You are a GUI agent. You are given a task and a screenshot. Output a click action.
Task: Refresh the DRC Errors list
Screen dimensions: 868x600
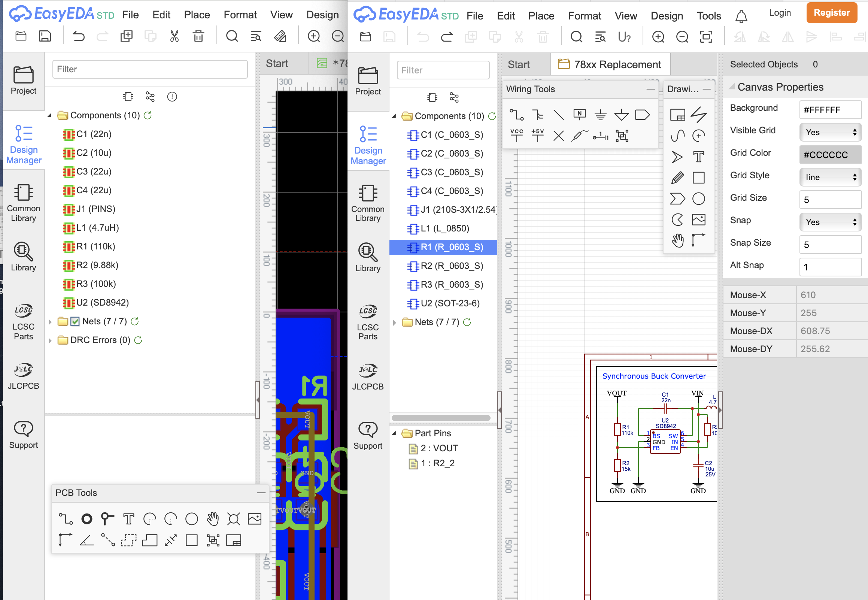(x=138, y=340)
